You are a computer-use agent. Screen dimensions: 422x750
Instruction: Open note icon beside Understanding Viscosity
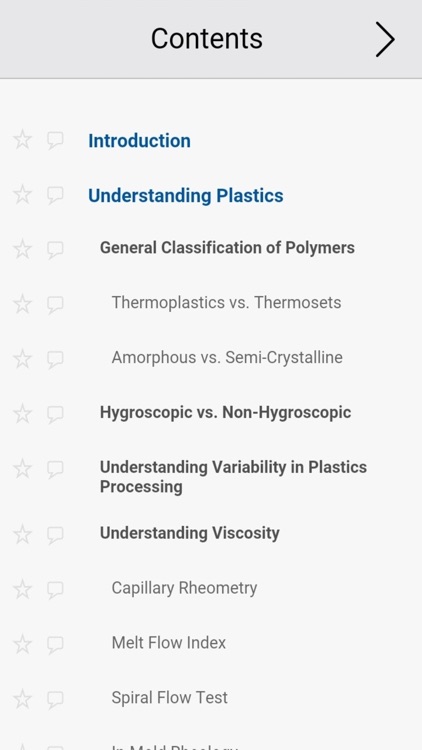[55, 535]
